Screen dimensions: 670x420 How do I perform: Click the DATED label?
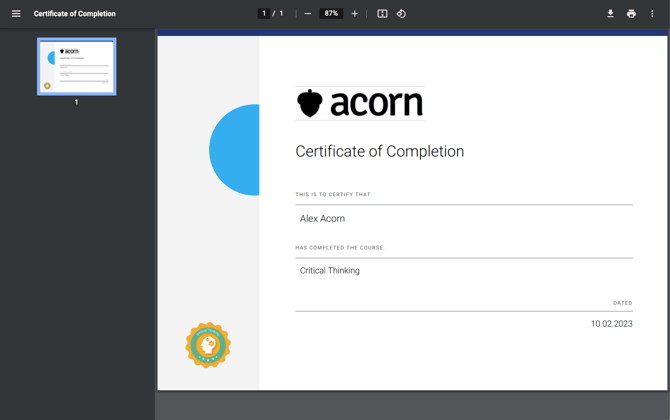click(623, 303)
